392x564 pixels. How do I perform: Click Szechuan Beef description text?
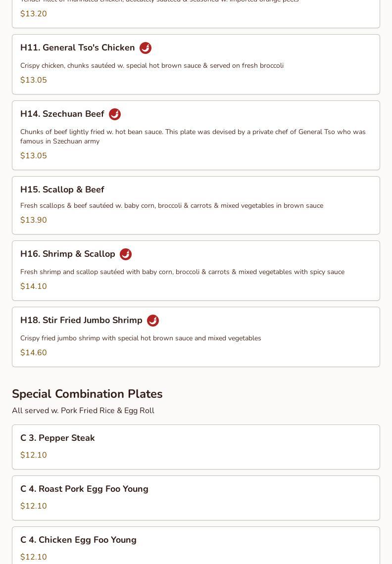click(x=193, y=137)
